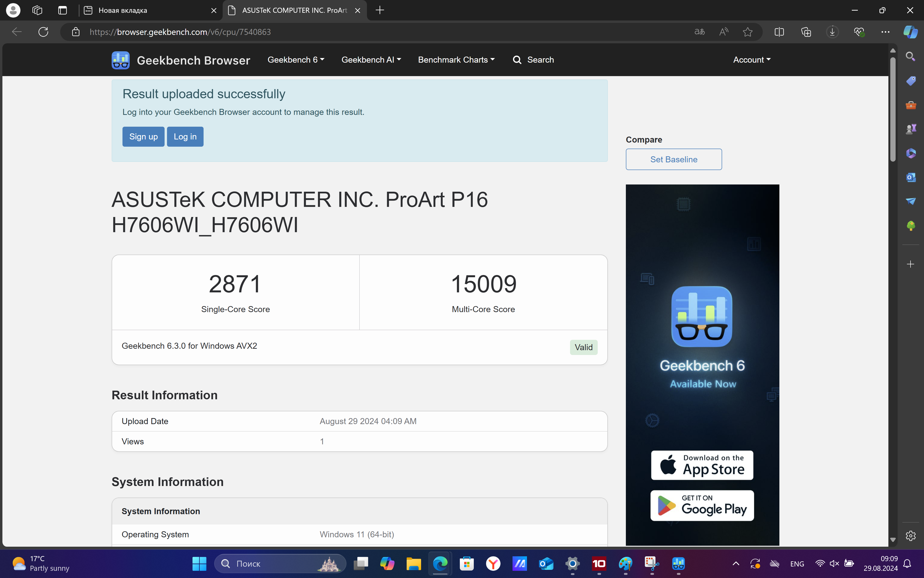Click the sidebar search icon
This screenshot has width=924, height=578.
tap(911, 57)
